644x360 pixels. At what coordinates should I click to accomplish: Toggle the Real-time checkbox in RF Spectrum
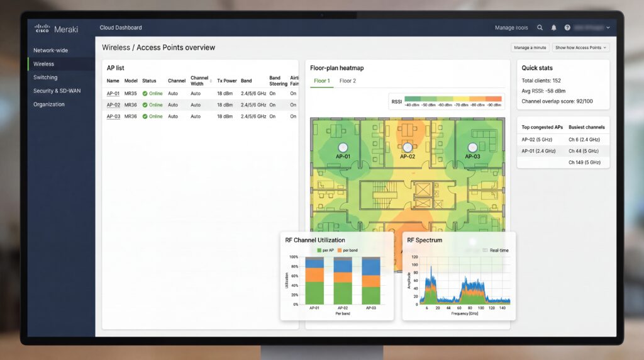pyautogui.click(x=485, y=250)
